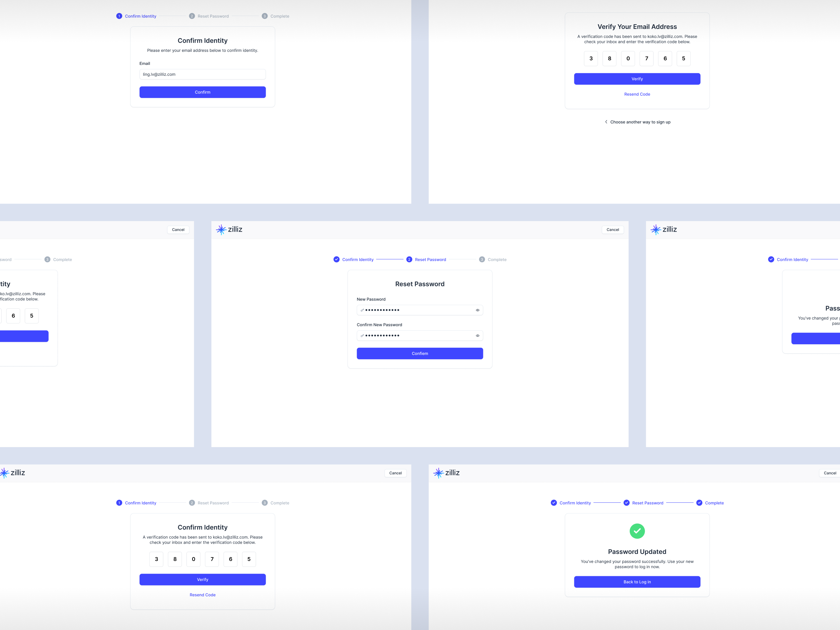
Task: Click the green checkmark success icon
Action: [x=637, y=531]
